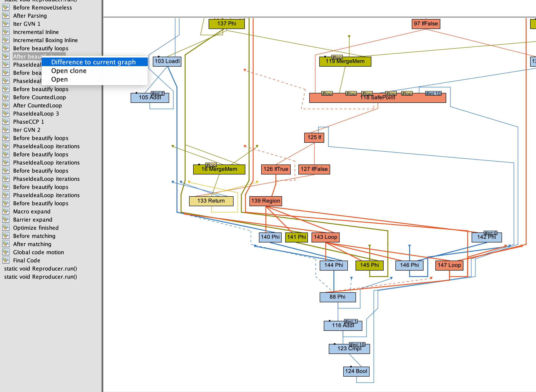Screen dimensions: 536x392
Task: Select Open clone from context menu
Action: (x=69, y=71)
